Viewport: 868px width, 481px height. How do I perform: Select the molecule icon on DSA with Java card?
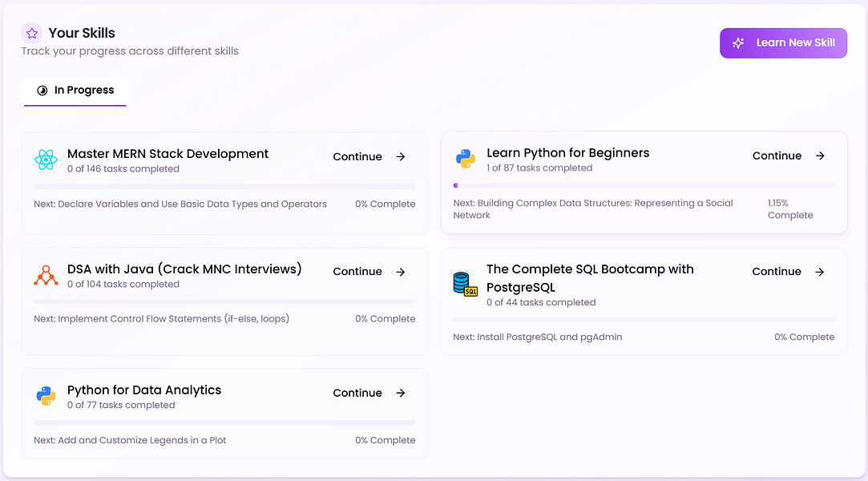[x=46, y=276]
